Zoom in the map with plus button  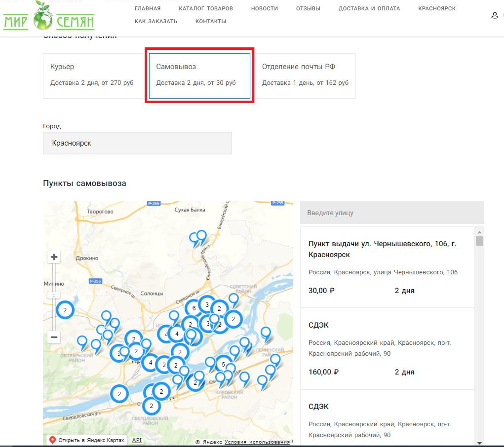click(54, 257)
